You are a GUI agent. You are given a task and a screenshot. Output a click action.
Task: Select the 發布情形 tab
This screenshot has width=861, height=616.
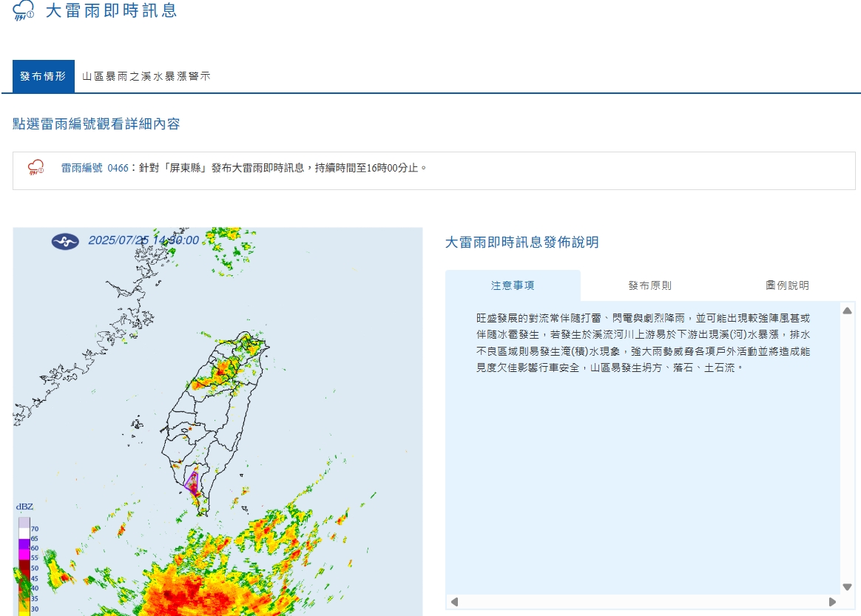44,76
